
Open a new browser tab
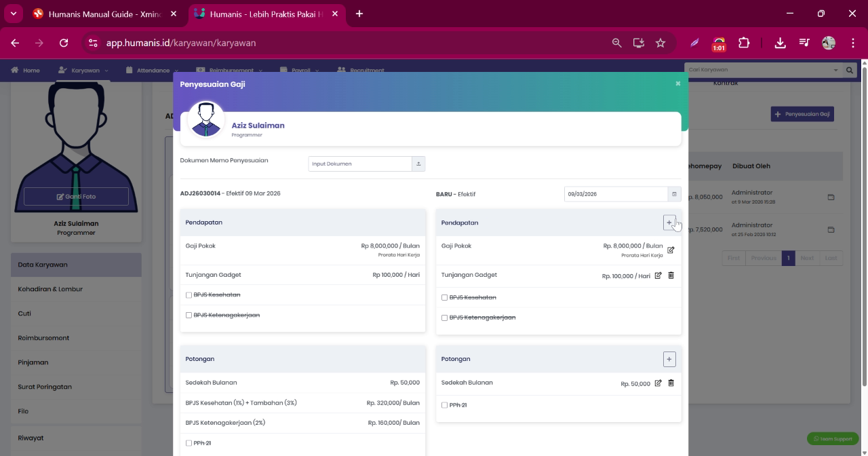pos(359,14)
